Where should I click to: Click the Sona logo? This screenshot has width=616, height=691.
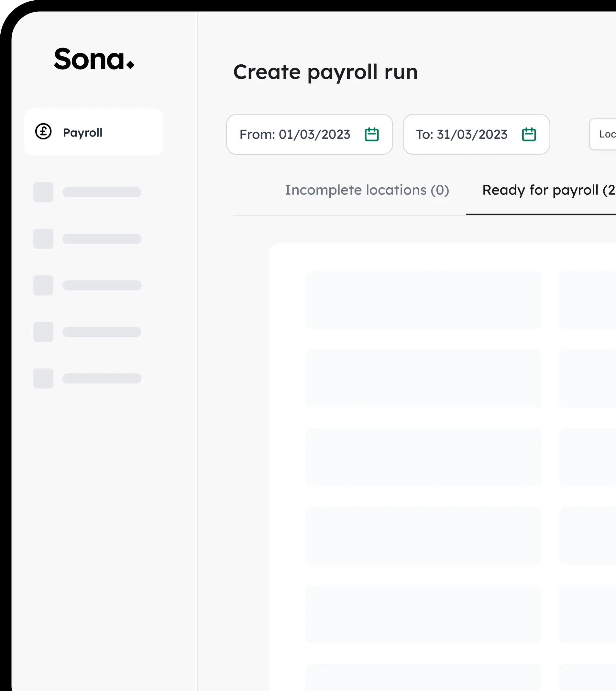click(x=94, y=59)
